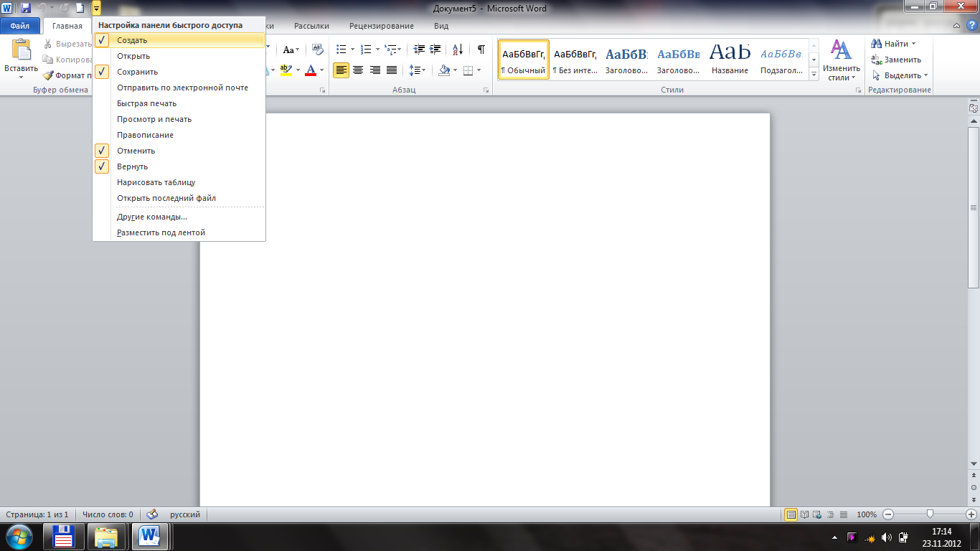The height and width of the screenshot is (551, 980).
Task: Select center alignment icon
Action: coord(358,70)
